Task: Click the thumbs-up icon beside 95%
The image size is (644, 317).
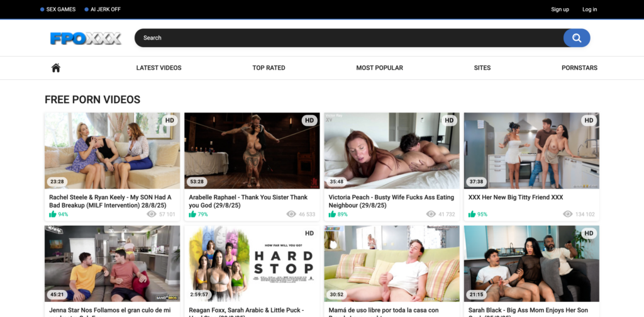Action: coord(472,214)
